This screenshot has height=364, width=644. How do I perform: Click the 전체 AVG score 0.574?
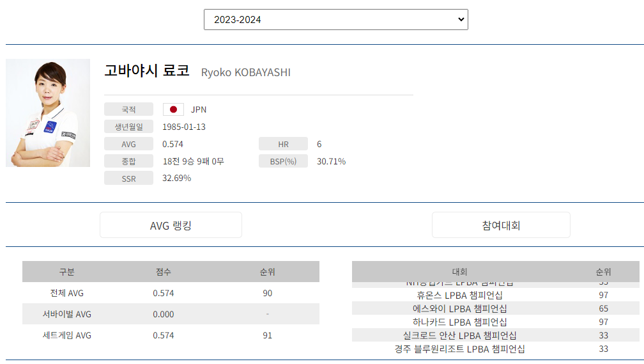pos(163,293)
